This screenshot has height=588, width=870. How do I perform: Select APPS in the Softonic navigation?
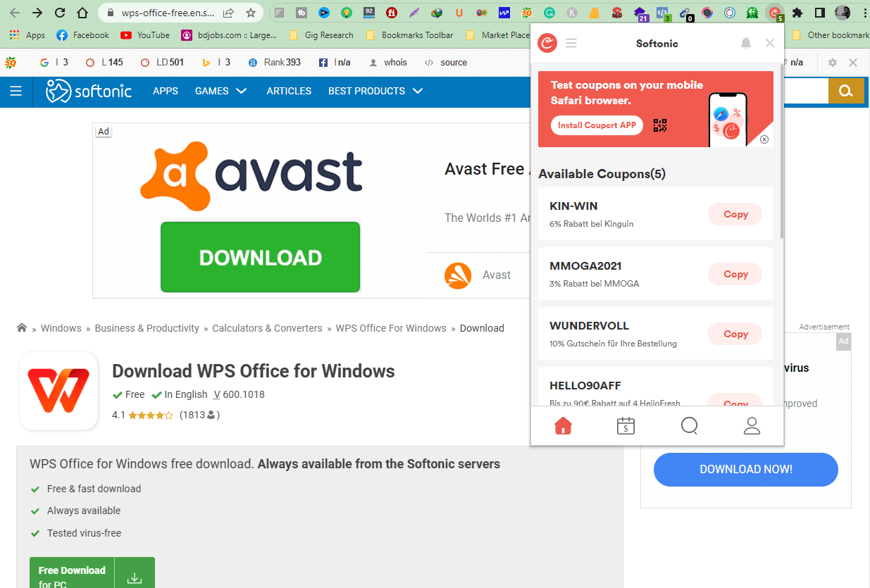coord(166,90)
